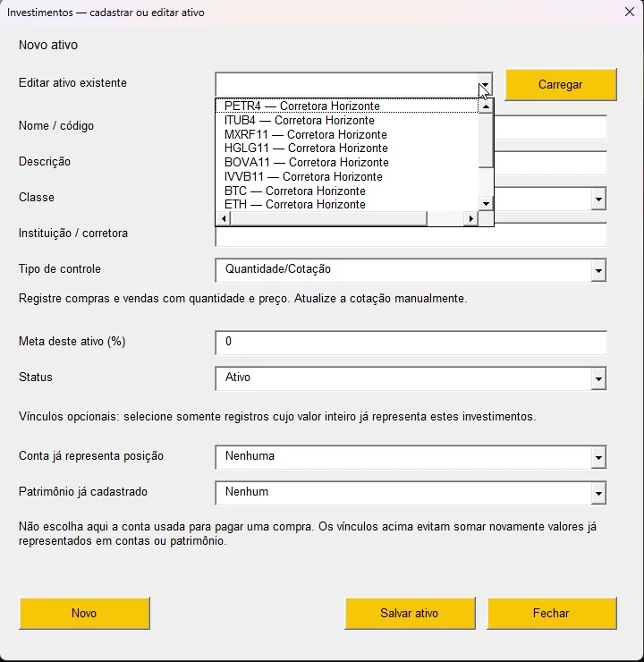Click the Salvar ativo button

[410, 613]
